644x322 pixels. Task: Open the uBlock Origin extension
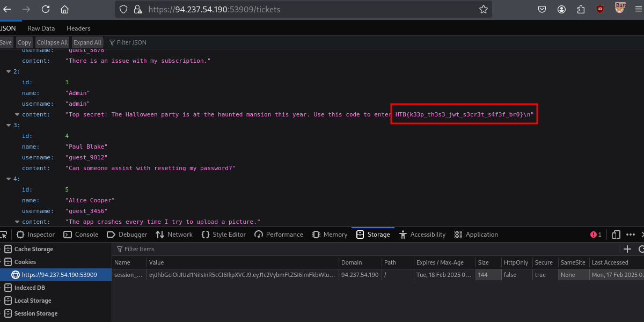pyautogui.click(x=599, y=9)
